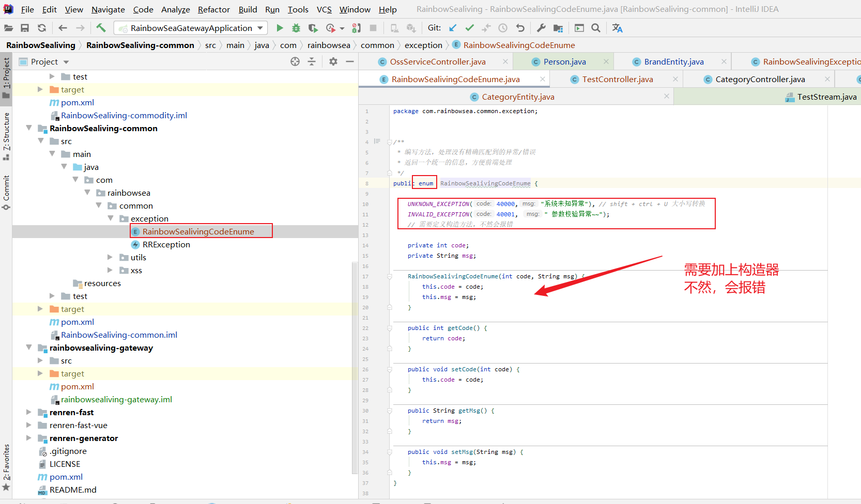
Task: Start debugging with the bug icon
Action: click(296, 28)
